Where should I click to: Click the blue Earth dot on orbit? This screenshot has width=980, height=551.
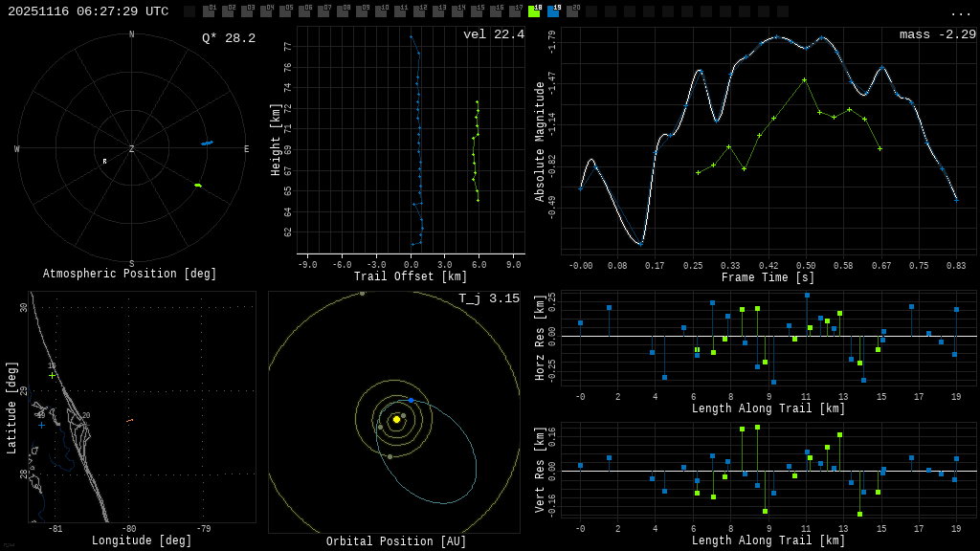(411, 400)
